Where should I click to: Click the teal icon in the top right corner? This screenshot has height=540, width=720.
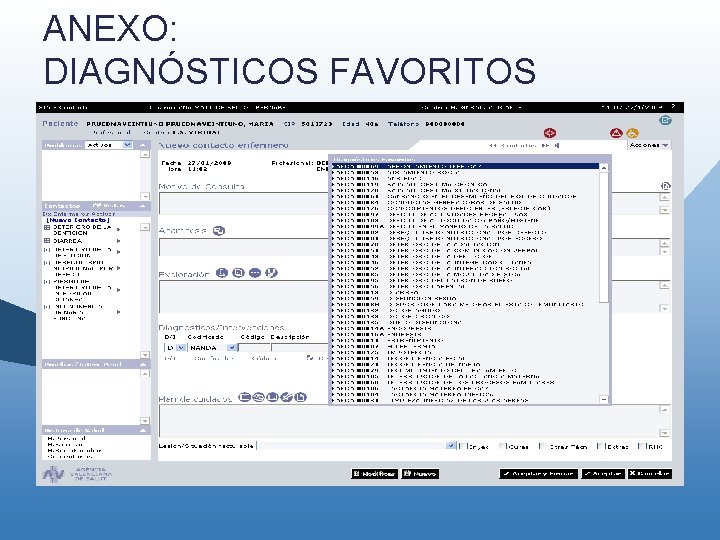coord(665,120)
